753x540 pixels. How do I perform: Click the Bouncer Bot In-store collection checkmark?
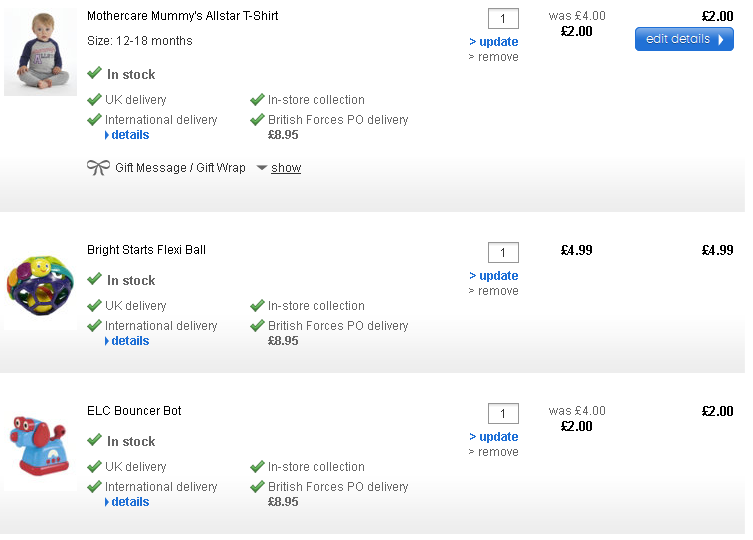click(257, 467)
